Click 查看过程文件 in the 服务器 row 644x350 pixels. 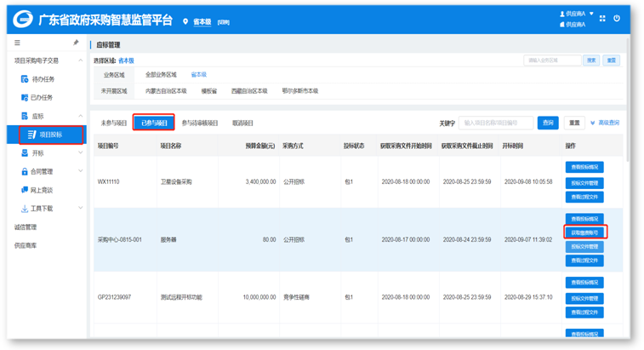coord(584,261)
